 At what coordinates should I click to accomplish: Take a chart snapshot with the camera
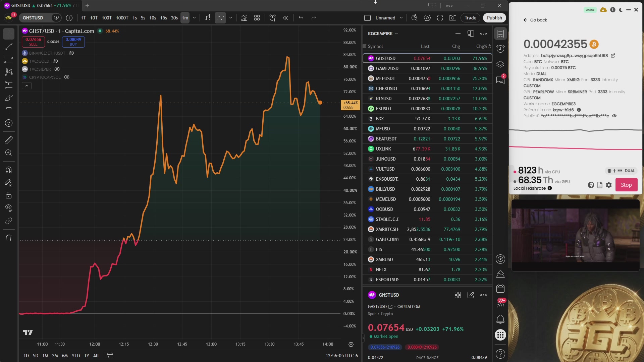coord(453,18)
